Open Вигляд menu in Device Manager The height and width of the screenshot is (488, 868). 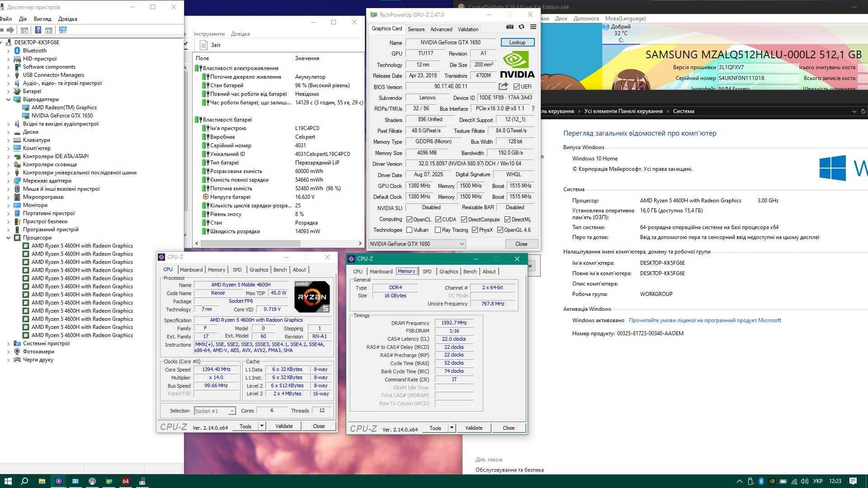coord(42,19)
